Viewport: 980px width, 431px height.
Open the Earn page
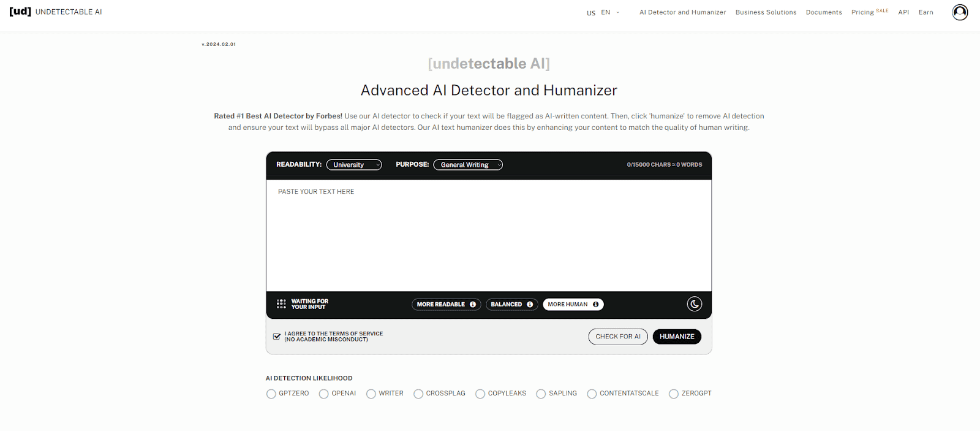tap(926, 12)
